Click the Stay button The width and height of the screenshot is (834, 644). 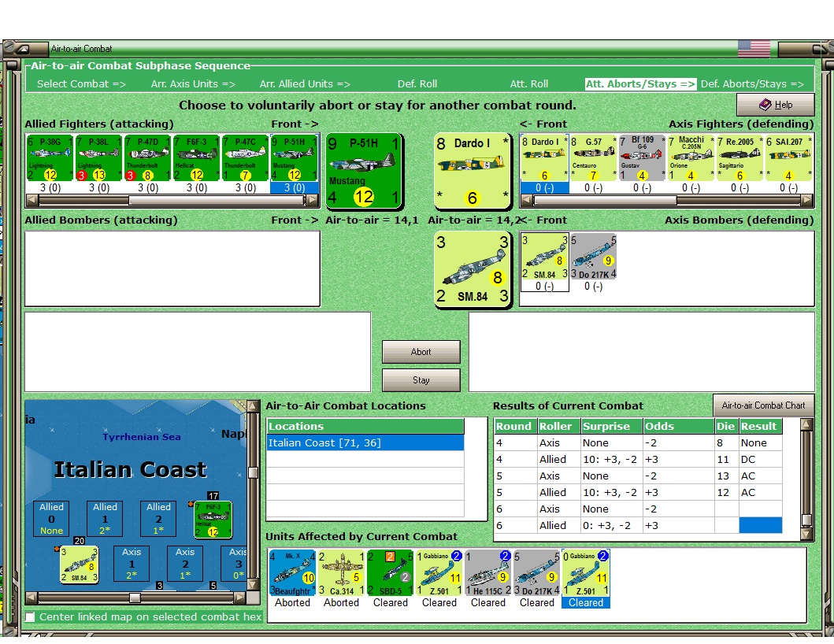(421, 379)
